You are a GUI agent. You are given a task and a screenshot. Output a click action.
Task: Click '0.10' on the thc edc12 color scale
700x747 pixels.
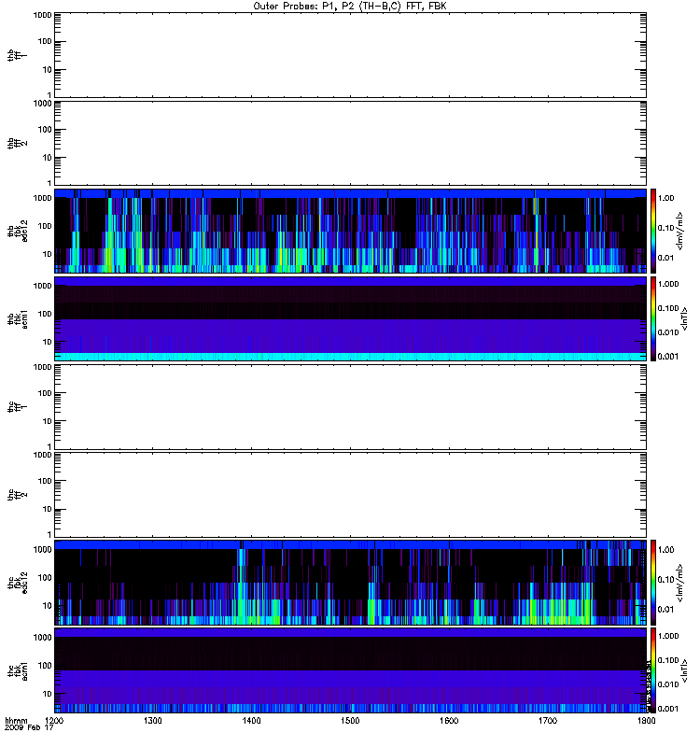665,579
